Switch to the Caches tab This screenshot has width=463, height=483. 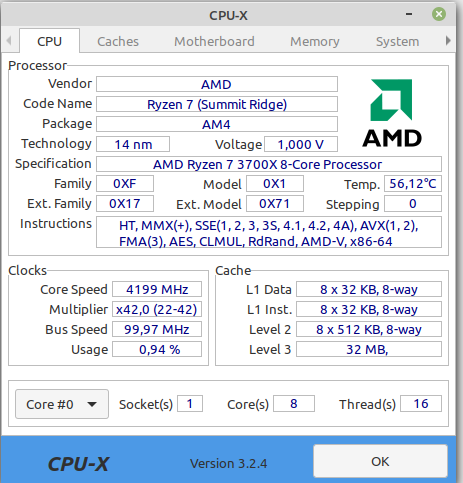[118, 41]
